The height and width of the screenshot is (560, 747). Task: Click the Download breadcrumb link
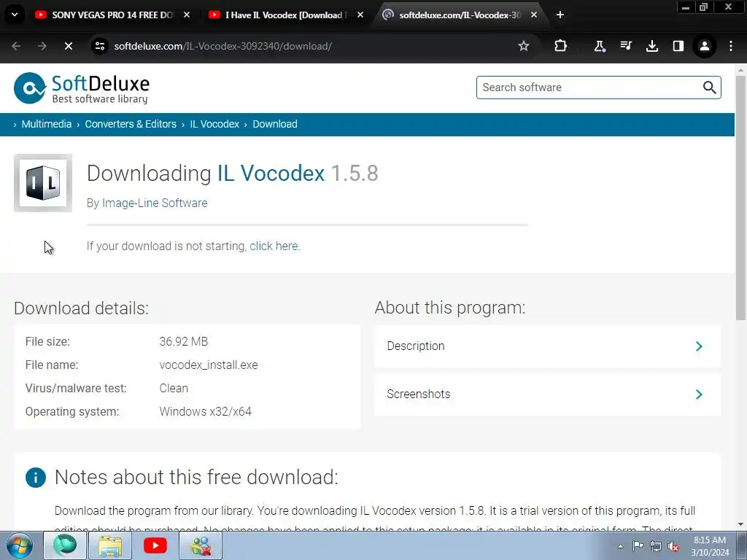tap(275, 124)
